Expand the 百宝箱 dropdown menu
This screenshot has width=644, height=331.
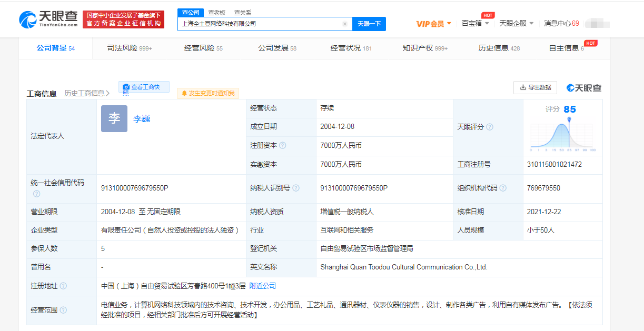(x=475, y=24)
